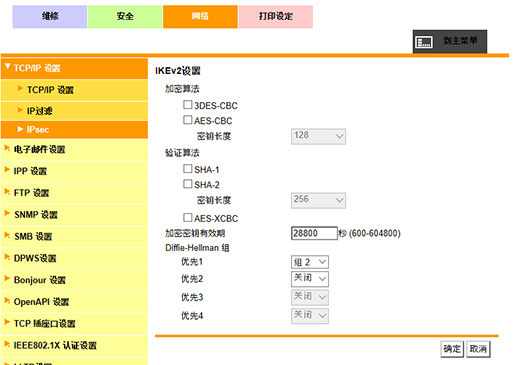Select IPsec in the sidebar

point(74,130)
